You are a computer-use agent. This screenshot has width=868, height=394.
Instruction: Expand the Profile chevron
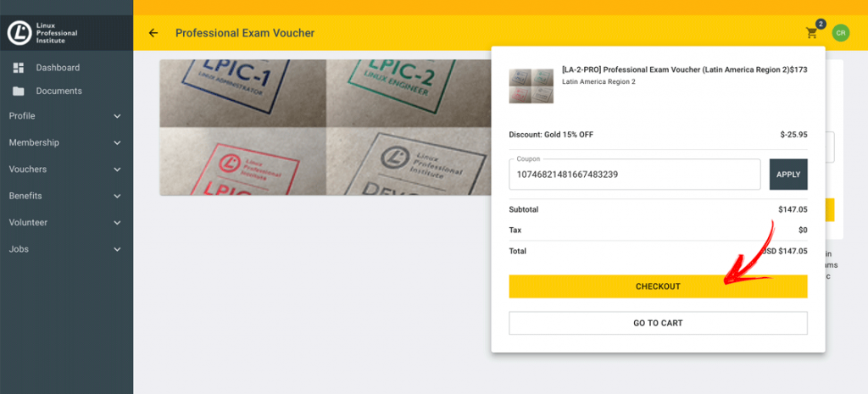(x=117, y=116)
